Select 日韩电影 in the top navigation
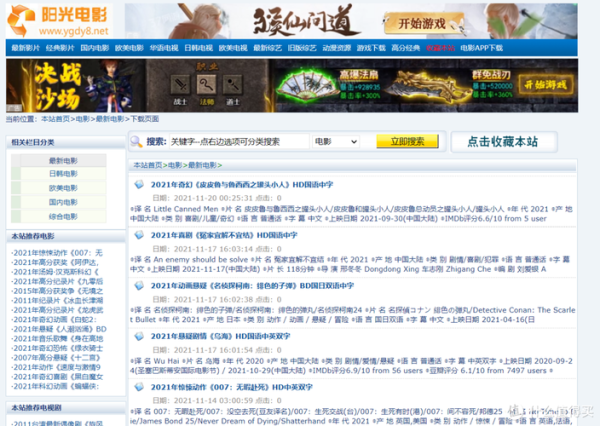600x426 pixels. (199, 47)
